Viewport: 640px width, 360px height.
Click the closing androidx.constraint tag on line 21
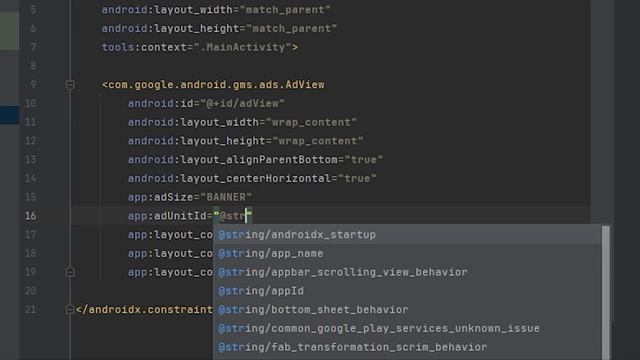pyautogui.click(x=144, y=310)
